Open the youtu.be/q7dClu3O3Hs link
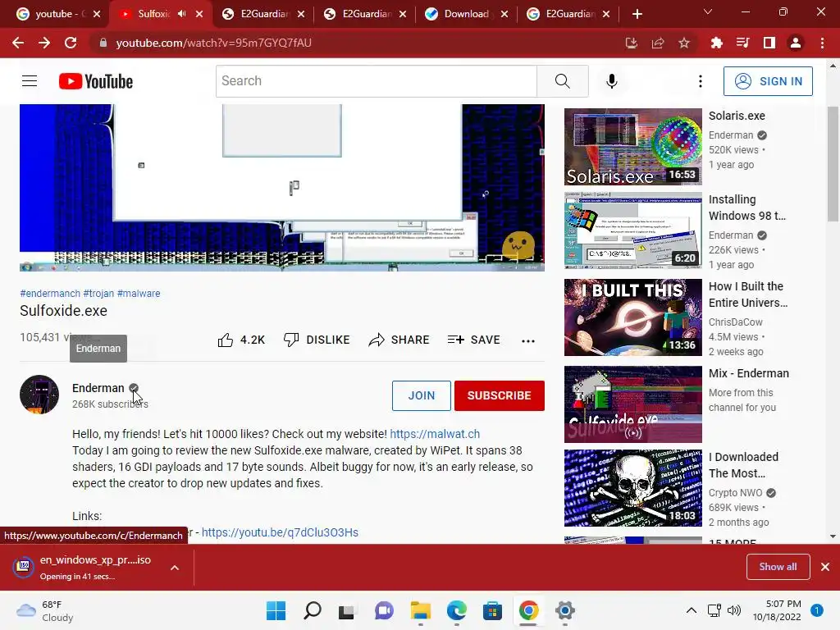The image size is (840, 630). click(x=280, y=532)
